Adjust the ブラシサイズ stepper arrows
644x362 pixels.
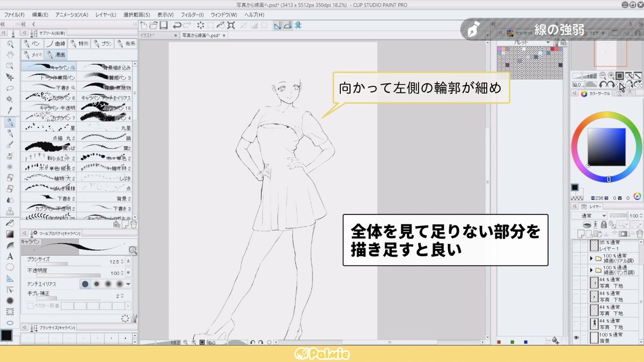[x=122, y=261]
